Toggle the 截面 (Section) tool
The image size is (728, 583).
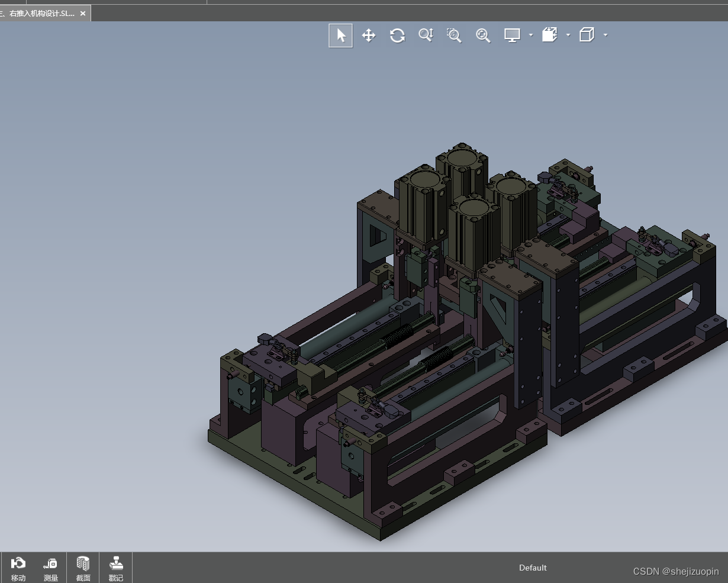(83, 568)
